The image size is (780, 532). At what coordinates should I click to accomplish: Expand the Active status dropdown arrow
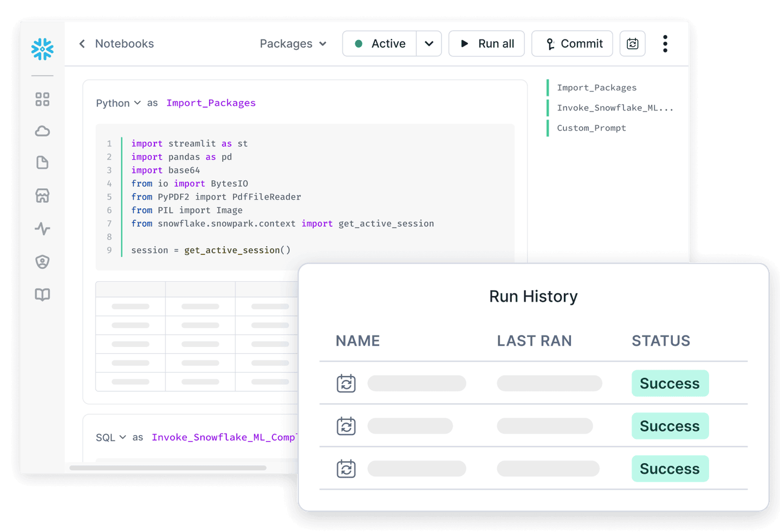pos(429,44)
